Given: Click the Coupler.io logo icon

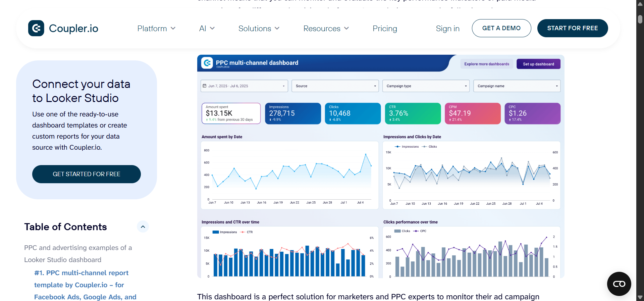Looking at the screenshot, I should tap(36, 28).
